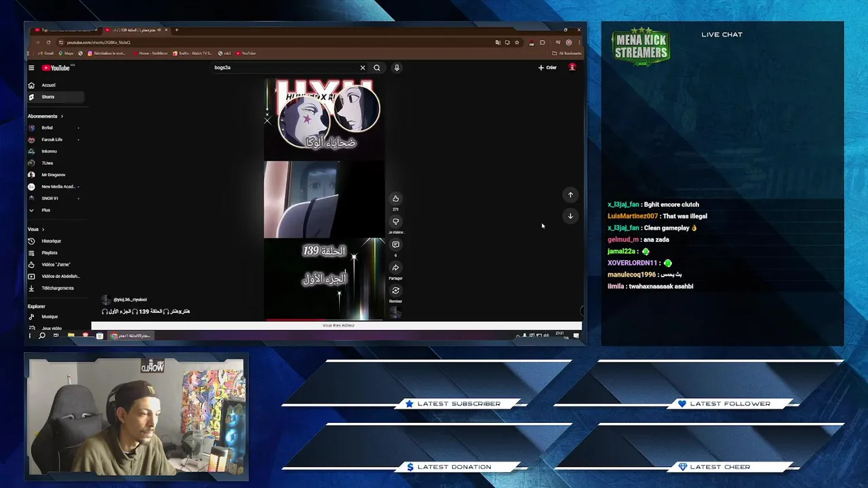Open the Chrome three-dot menu
The width and height of the screenshot is (868, 488).
[x=578, y=42]
